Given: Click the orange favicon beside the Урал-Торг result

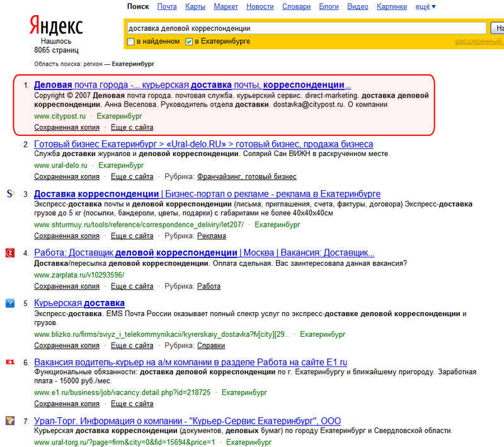Looking at the screenshot, I should click(x=10, y=421).
